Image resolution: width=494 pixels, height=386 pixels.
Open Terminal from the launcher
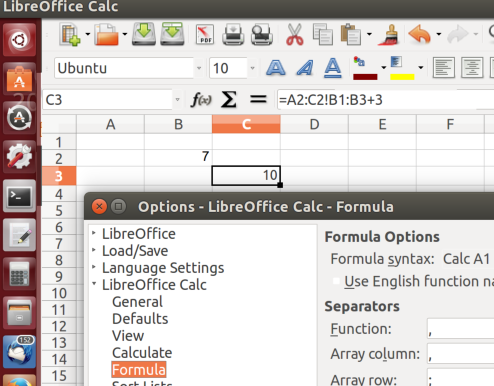point(19,196)
